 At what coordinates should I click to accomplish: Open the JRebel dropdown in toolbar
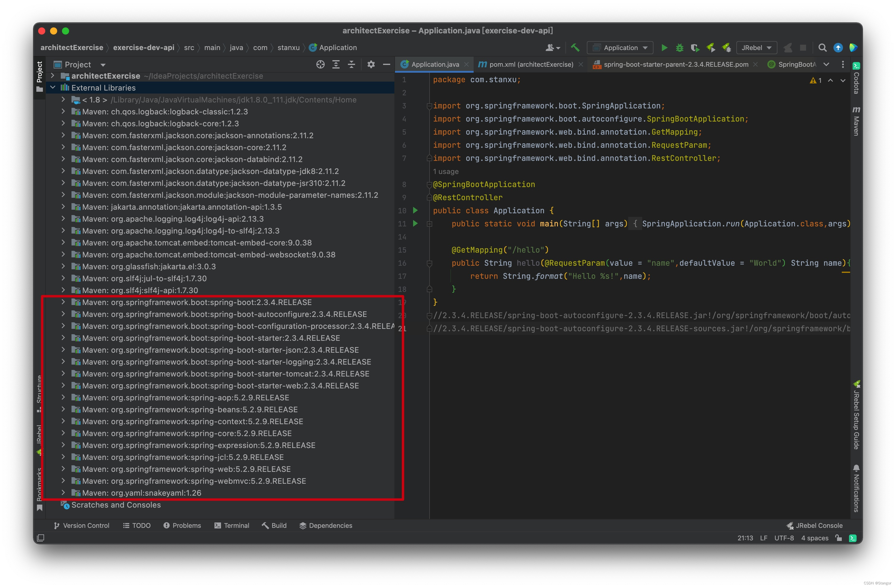coord(756,48)
